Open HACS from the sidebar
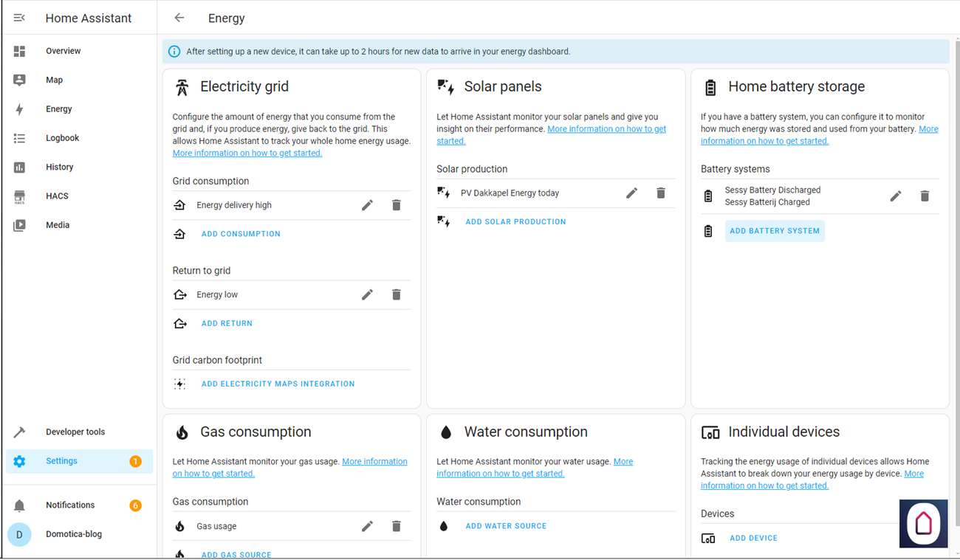Viewport: 960px width, 560px height. (57, 196)
